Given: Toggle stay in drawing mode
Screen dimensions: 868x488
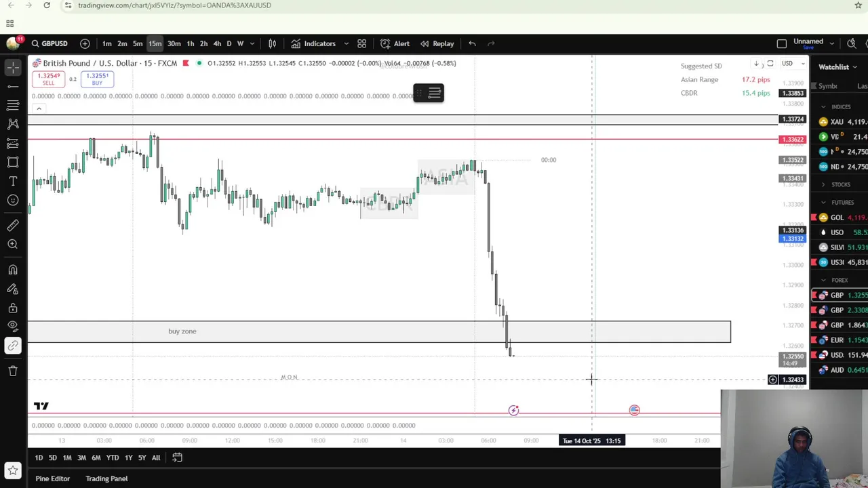Looking at the screenshot, I should (13, 289).
